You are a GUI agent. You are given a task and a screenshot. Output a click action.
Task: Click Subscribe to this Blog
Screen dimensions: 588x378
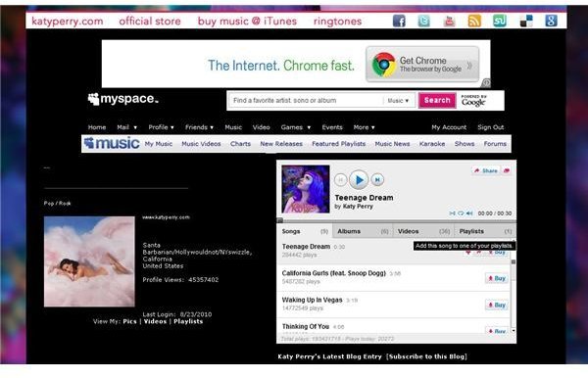(426, 356)
